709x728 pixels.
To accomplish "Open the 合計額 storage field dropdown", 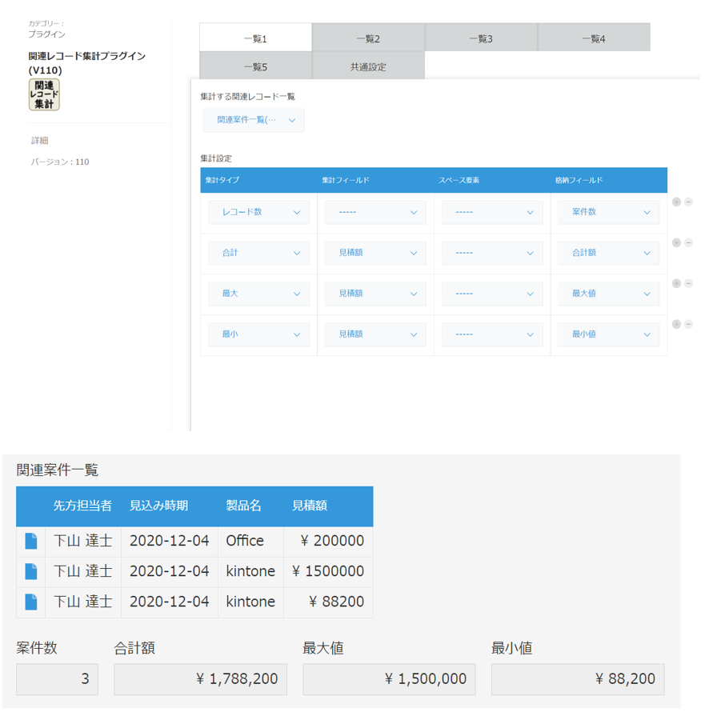I will pos(608,253).
